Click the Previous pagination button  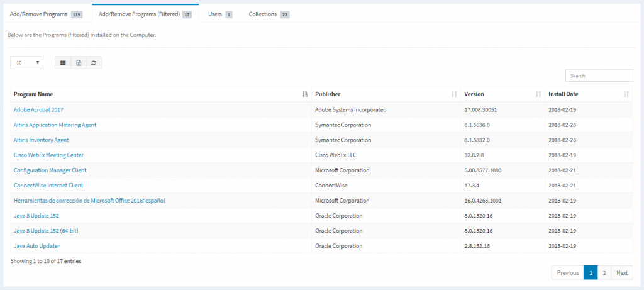(x=567, y=272)
